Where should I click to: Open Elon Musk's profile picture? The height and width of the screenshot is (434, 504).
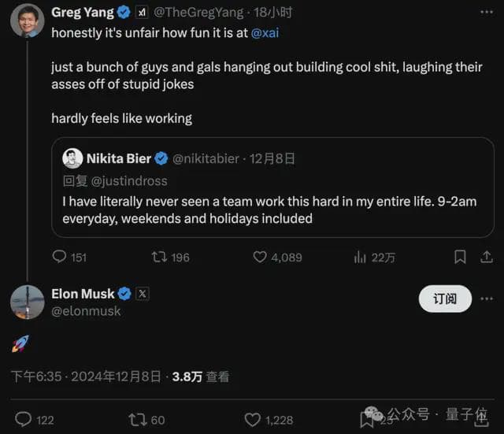click(27, 302)
